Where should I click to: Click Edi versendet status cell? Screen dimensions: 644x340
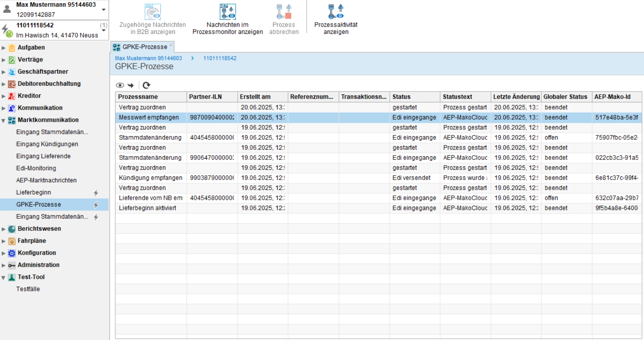point(415,178)
